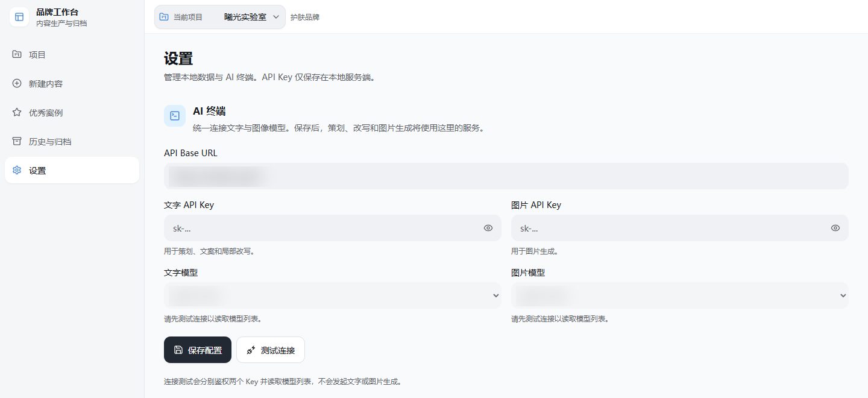Focus the API Base URL field
The width and height of the screenshot is (868, 398).
[506, 176]
